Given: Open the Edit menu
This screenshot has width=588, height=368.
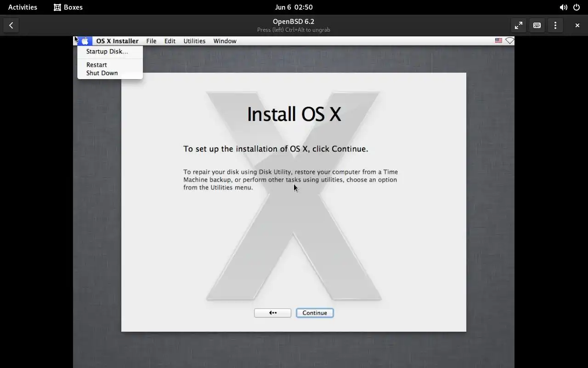Looking at the screenshot, I should click(170, 41).
